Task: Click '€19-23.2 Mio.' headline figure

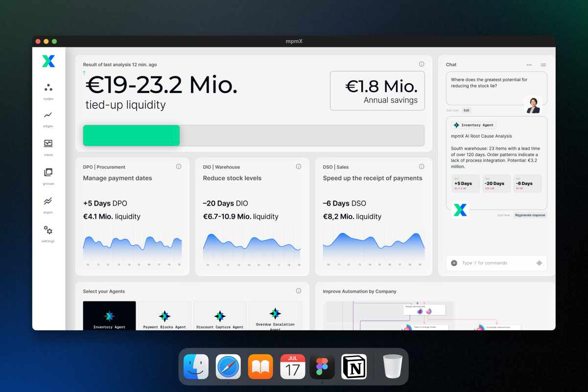Action: [161, 85]
